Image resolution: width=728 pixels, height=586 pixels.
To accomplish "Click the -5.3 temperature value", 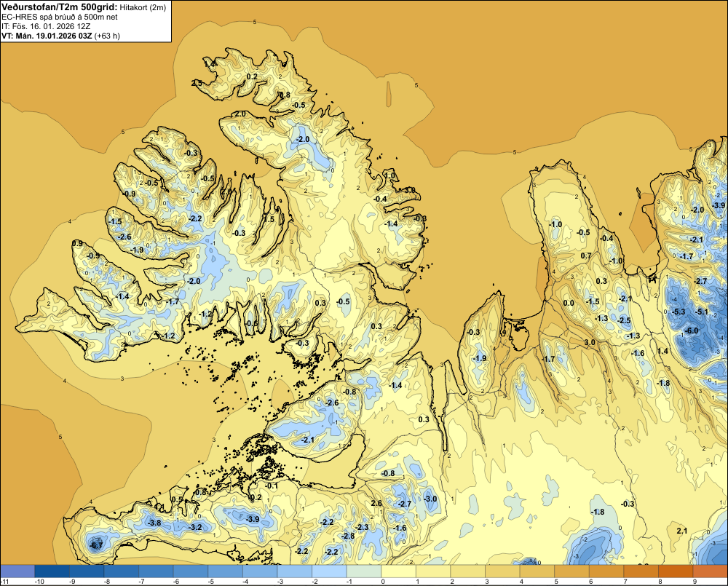I will click(678, 312).
